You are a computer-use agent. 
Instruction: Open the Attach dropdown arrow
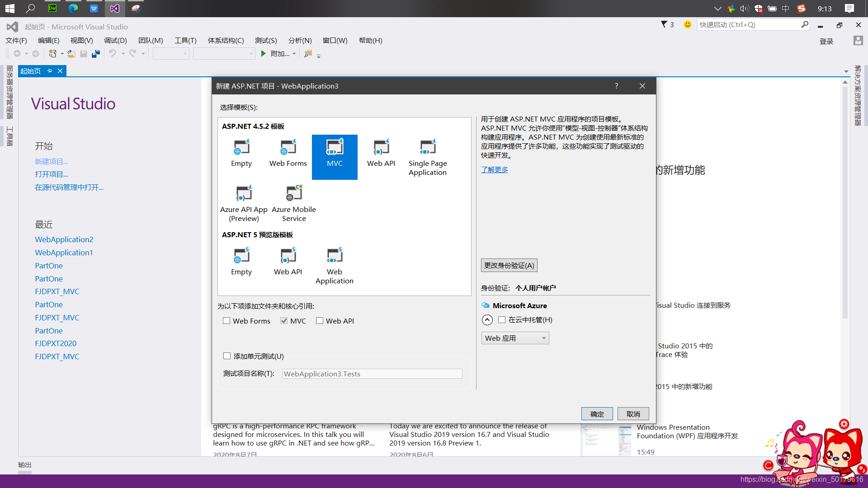tap(294, 54)
